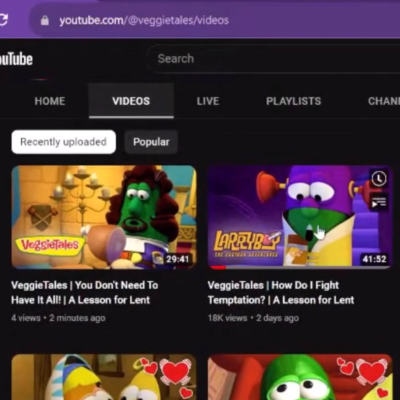Open the LIVE tab
This screenshot has height=400, width=400.
[x=208, y=101]
